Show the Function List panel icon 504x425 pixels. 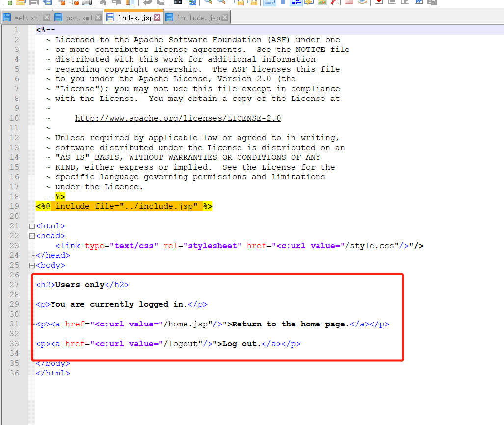point(336,2)
